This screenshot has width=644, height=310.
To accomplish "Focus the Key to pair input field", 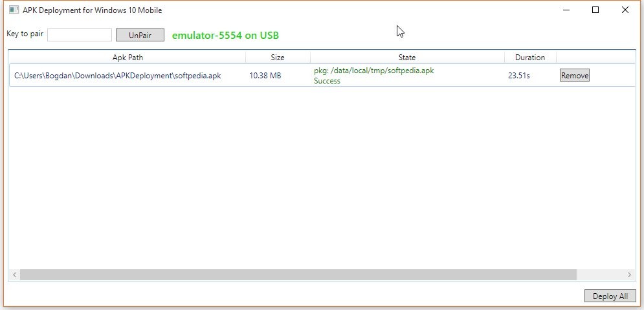I will pyautogui.click(x=79, y=35).
